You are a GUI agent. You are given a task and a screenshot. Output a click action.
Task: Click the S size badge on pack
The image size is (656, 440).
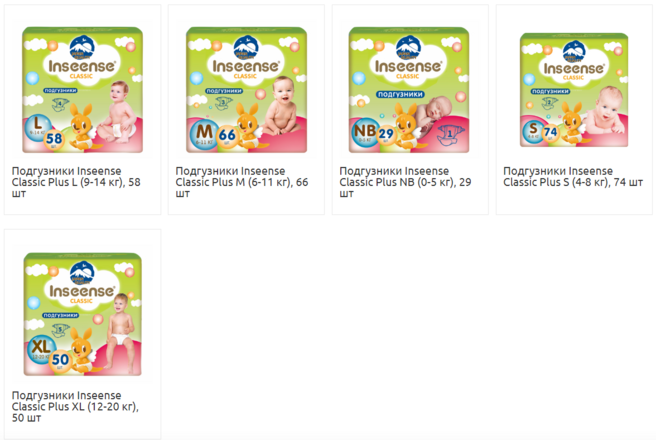click(533, 130)
